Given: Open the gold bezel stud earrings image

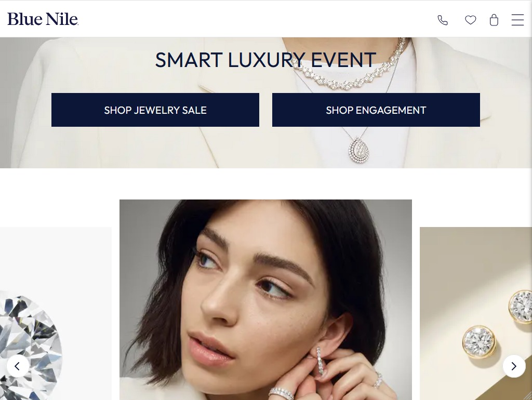Looking at the screenshot, I should (476, 313).
